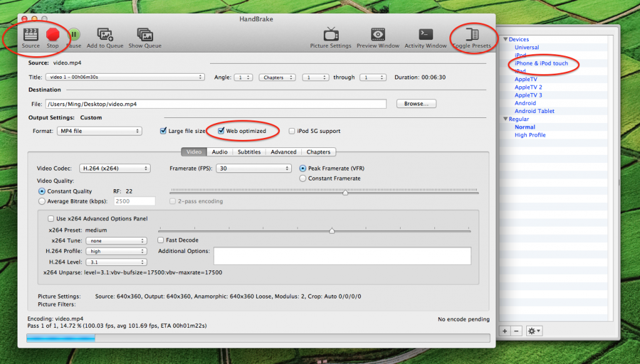Expand the Format MP4 file dropdown
This screenshot has height=364, width=640.
tap(99, 131)
